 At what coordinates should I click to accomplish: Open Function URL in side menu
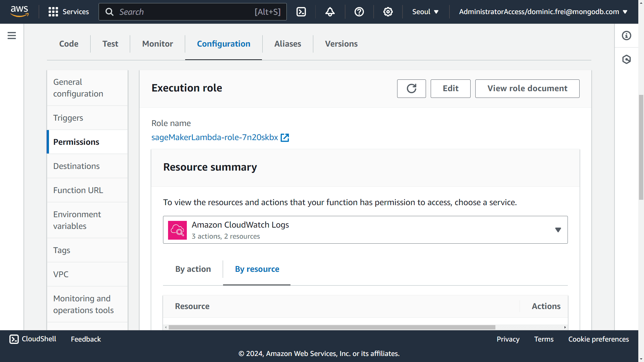[87, 190]
